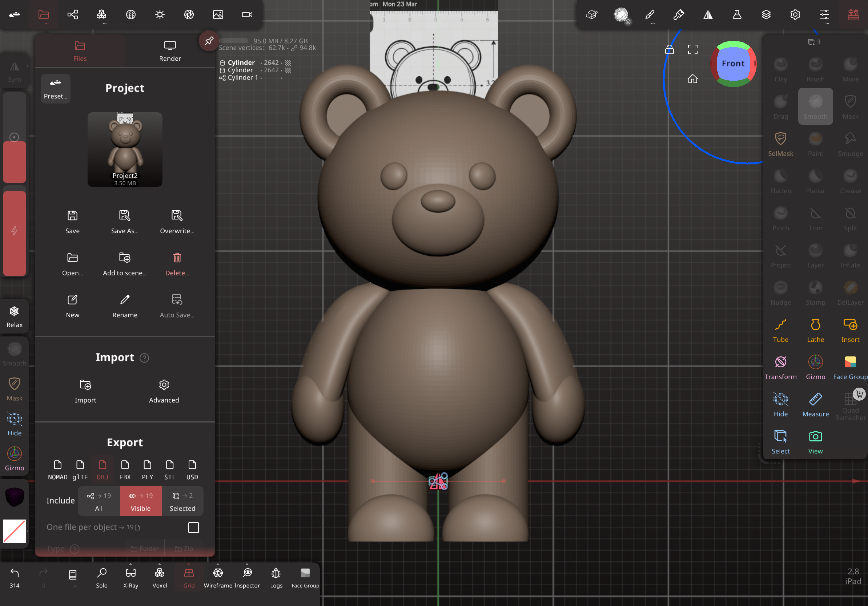This screenshot has width=868, height=606.
Task: Open the dark material color swatch
Action: point(15,497)
